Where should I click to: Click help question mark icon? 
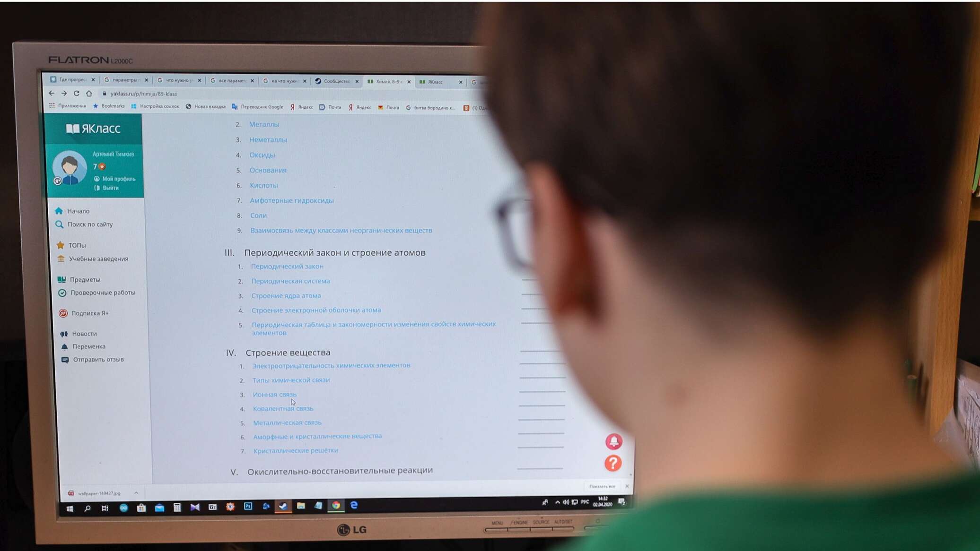[x=613, y=463]
